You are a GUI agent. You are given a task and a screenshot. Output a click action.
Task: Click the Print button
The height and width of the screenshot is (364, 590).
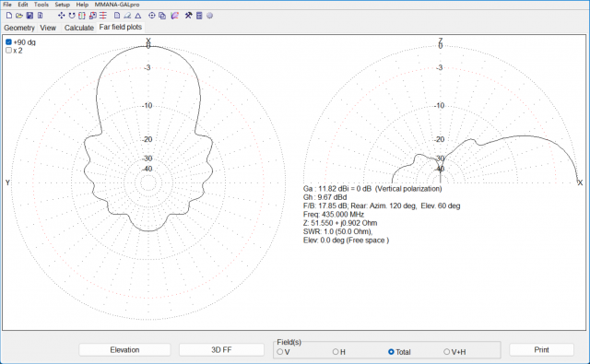click(541, 349)
